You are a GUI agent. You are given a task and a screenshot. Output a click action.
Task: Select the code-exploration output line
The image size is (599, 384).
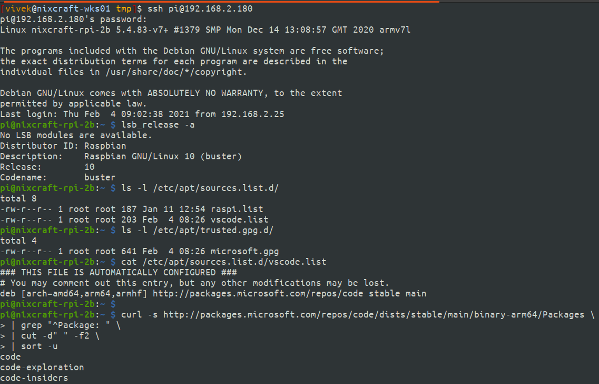click(x=42, y=367)
